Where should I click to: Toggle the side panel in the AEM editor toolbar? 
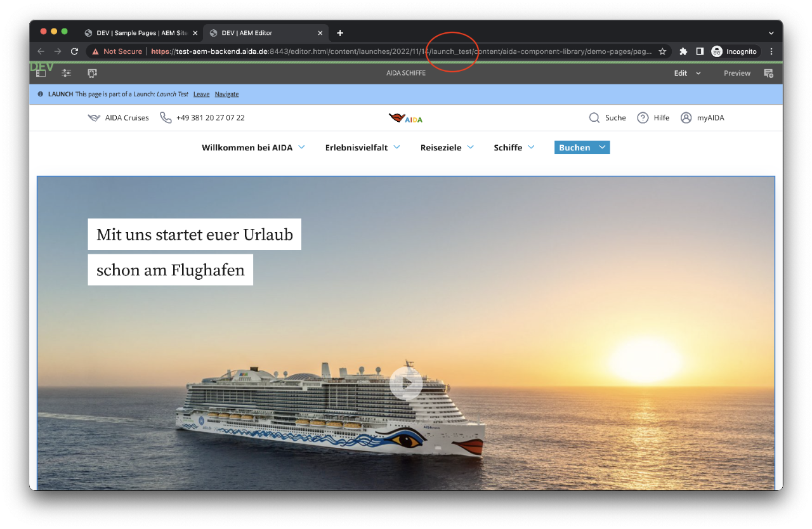click(41, 73)
